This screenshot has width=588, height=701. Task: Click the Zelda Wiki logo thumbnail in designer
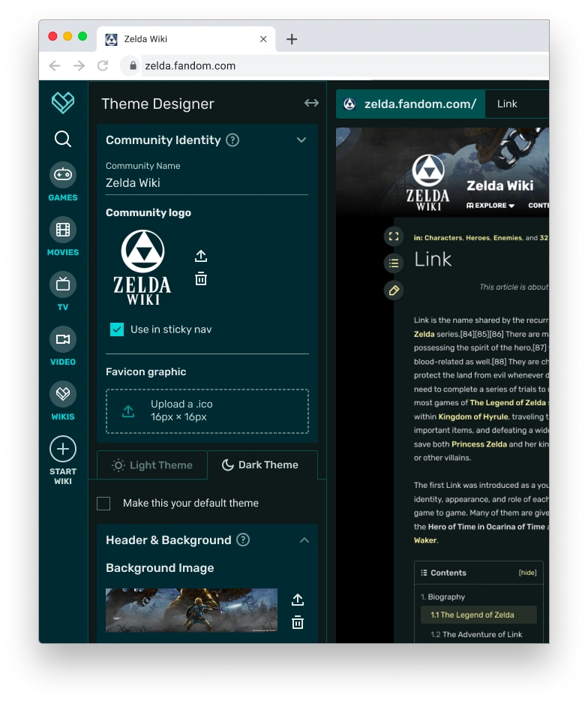(142, 267)
